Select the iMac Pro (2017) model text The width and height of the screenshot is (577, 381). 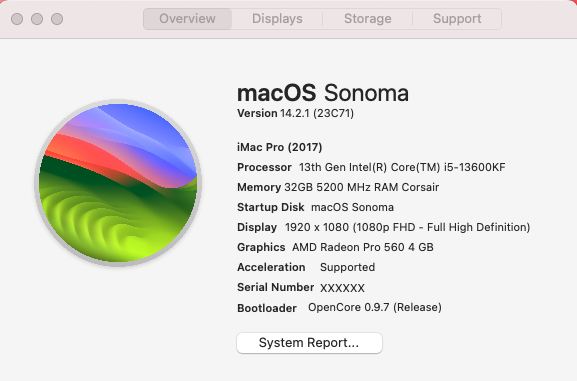click(280, 147)
